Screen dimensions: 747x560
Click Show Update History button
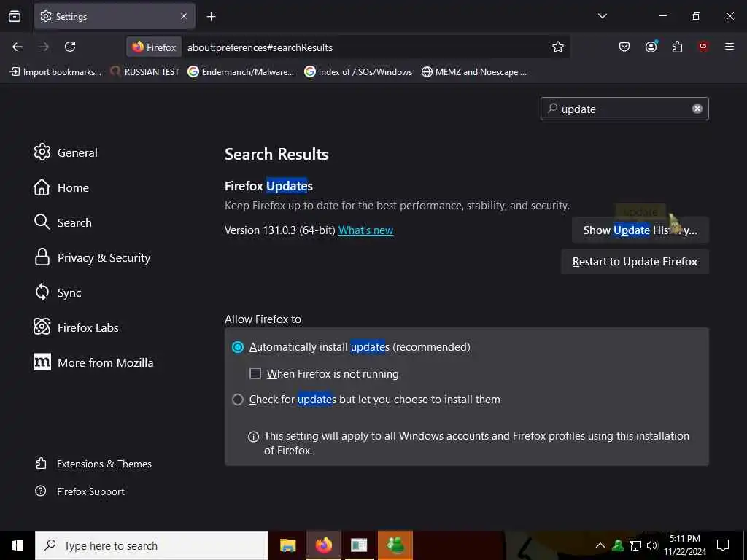pos(640,230)
